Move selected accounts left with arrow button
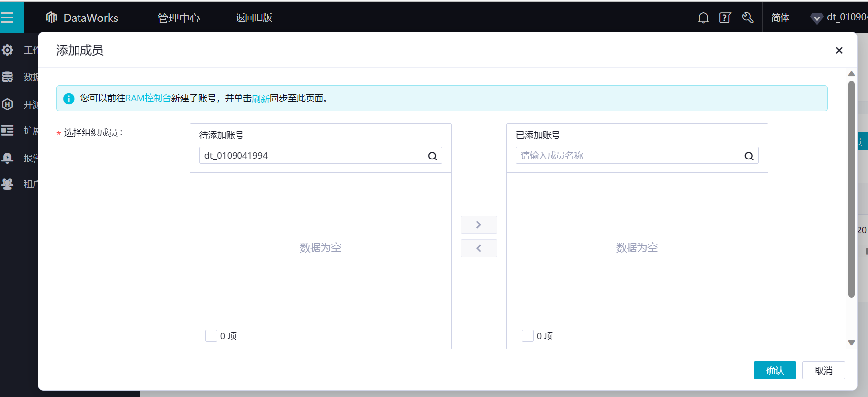The height and width of the screenshot is (397, 868). (479, 248)
